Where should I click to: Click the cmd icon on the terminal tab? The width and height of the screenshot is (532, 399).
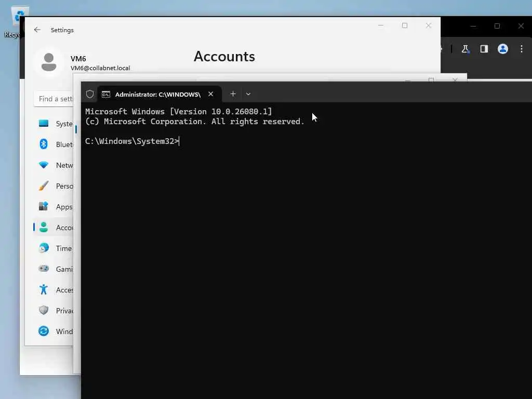pos(106,95)
